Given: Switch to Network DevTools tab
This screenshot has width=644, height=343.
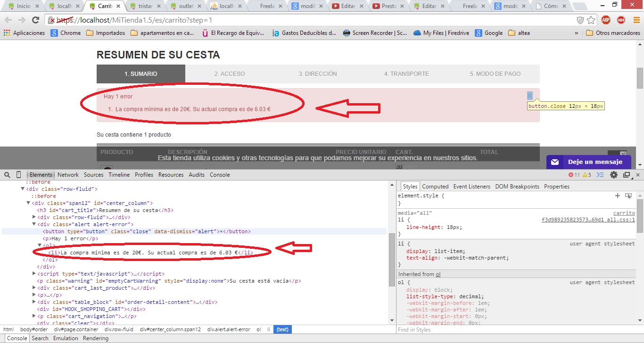Looking at the screenshot, I should click(x=68, y=175).
